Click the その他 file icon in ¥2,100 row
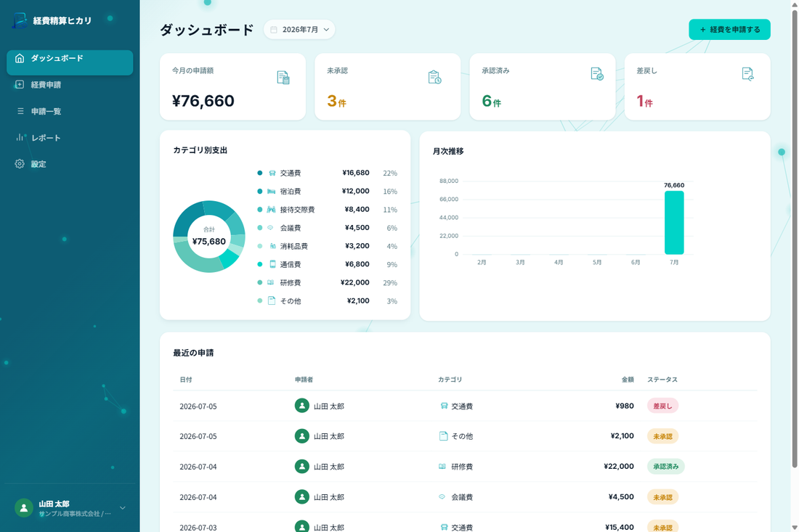The width and height of the screenshot is (799, 532). (x=443, y=436)
